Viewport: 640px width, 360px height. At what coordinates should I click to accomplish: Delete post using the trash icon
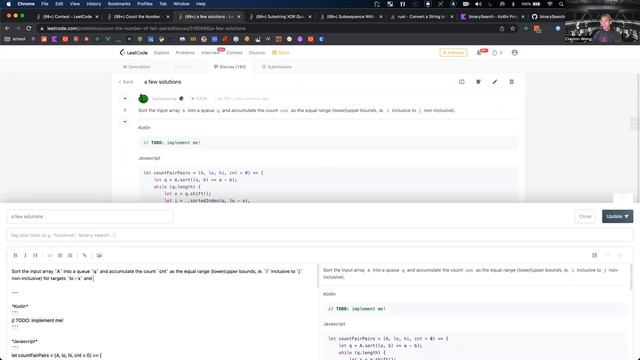pos(511,82)
